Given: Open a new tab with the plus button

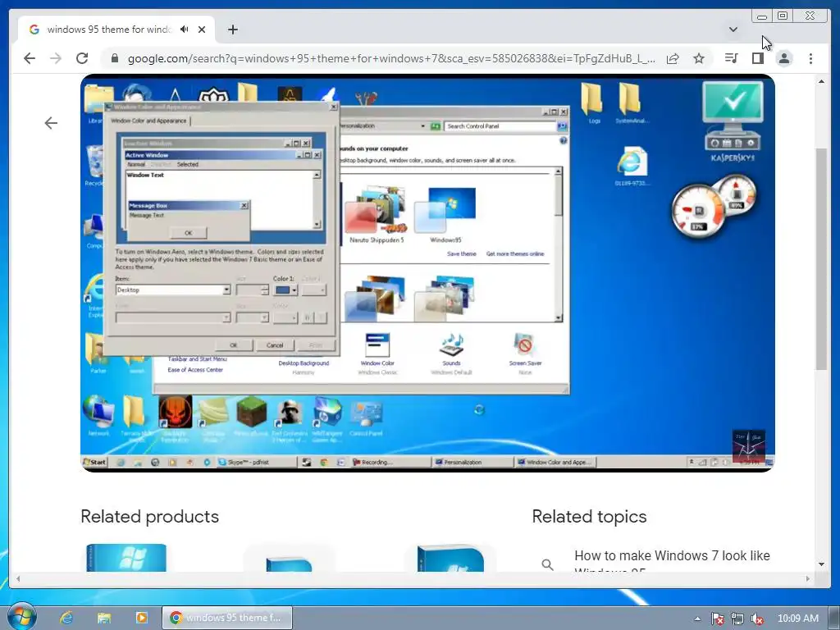Looking at the screenshot, I should pos(232,30).
